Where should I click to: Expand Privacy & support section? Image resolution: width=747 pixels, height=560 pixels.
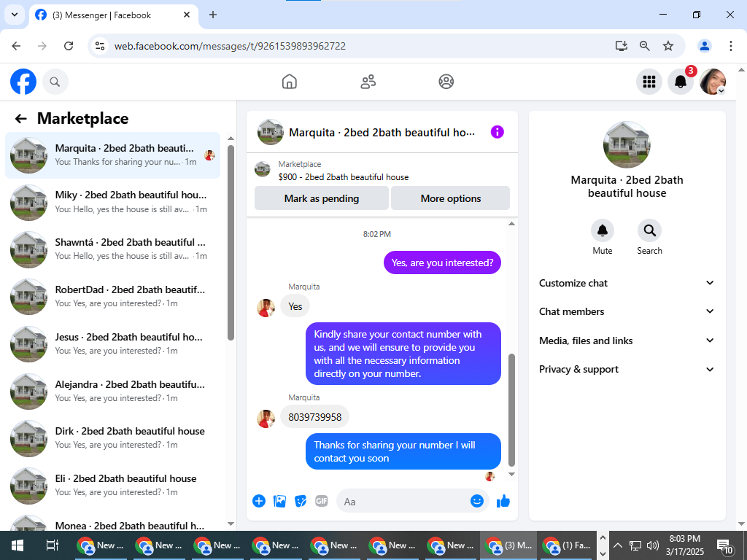[x=627, y=369]
